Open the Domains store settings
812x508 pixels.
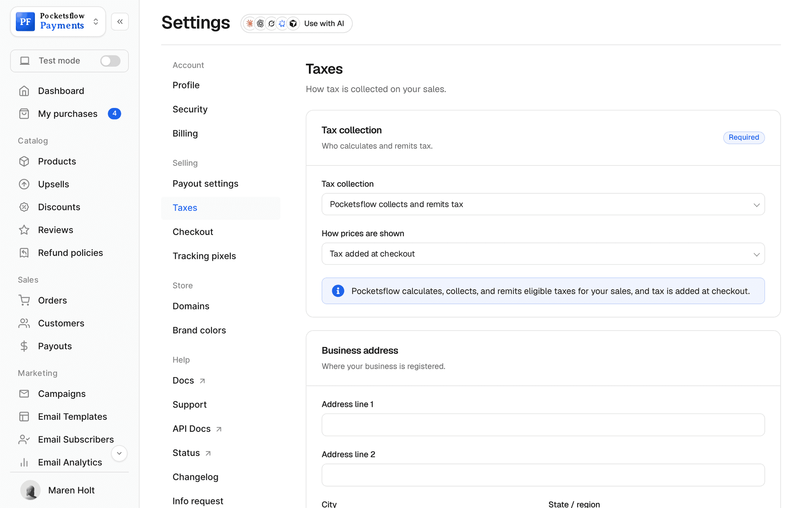click(x=191, y=306)
